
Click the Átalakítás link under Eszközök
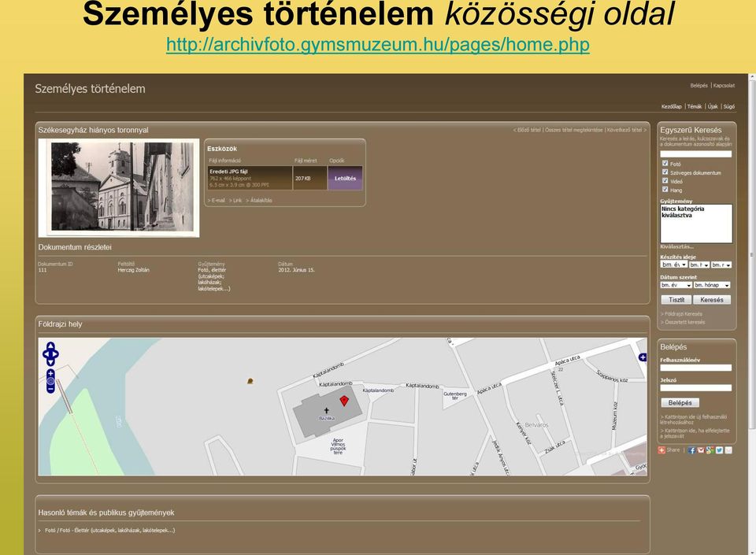(259, 201)
